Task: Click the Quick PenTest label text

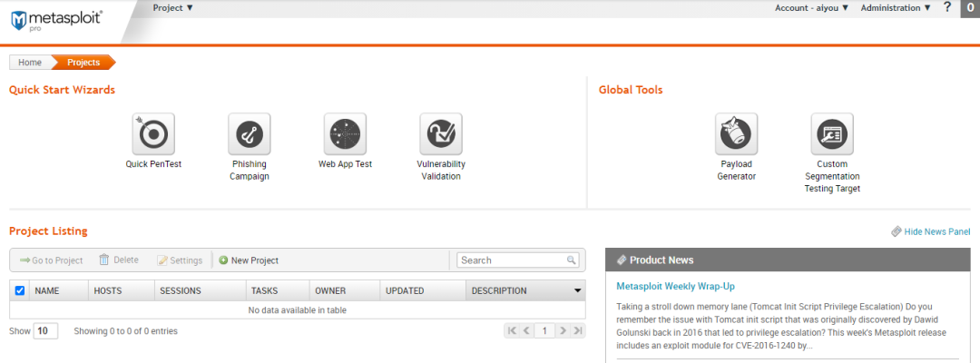Action: 153,164
